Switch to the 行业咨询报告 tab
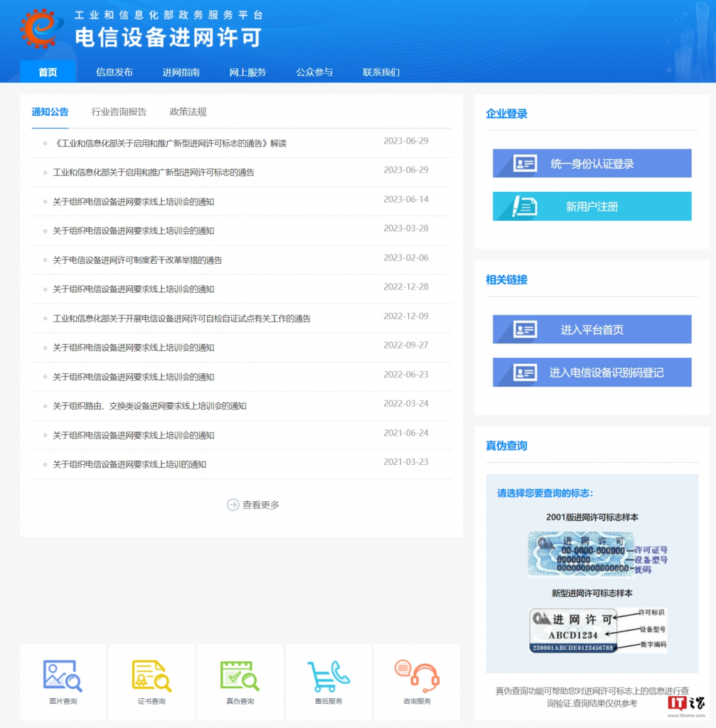Image resolution: width=716 pixels, height=728 pixels. pyautogui.click(x=118, y=112)
